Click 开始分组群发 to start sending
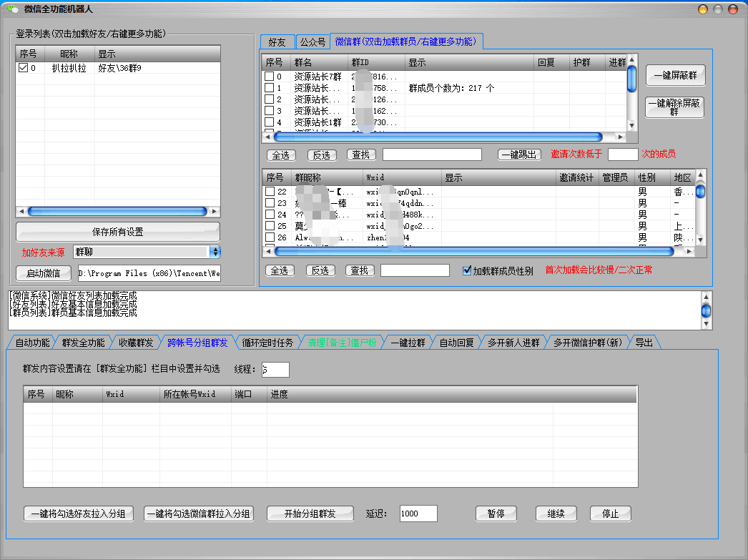 click(310, 513)
